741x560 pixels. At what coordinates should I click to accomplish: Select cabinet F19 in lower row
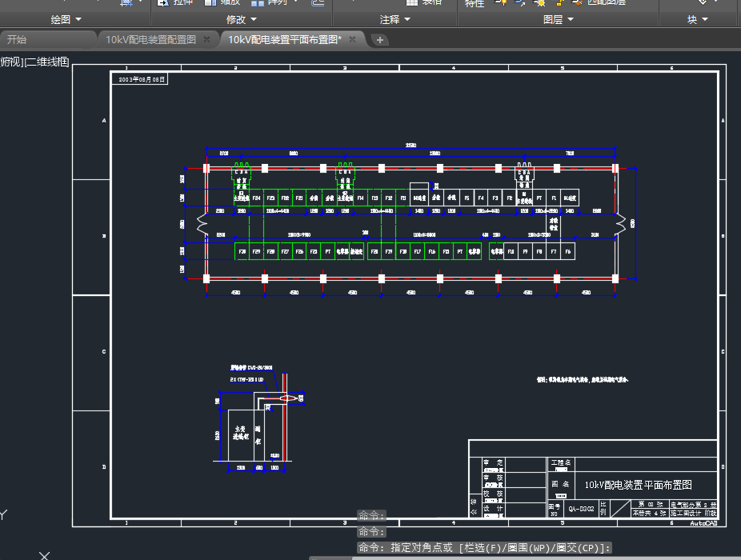pyautogui.click(x=388, y=251)
